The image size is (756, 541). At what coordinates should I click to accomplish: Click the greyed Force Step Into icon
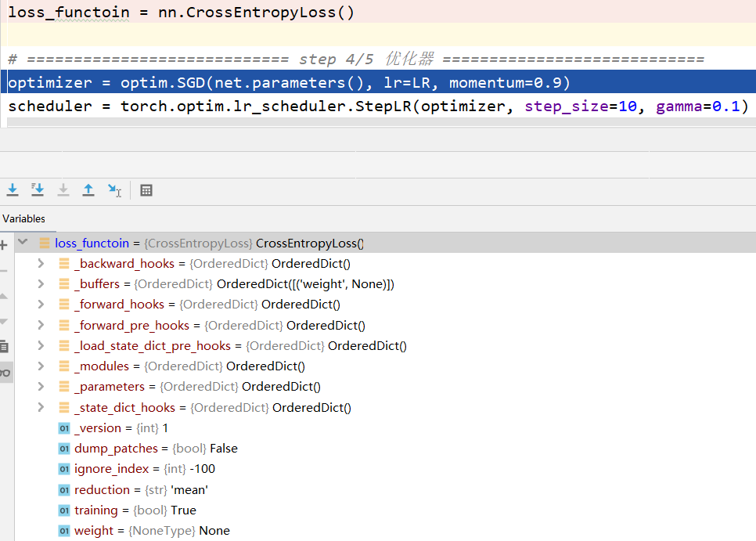(x=63, y=190)
